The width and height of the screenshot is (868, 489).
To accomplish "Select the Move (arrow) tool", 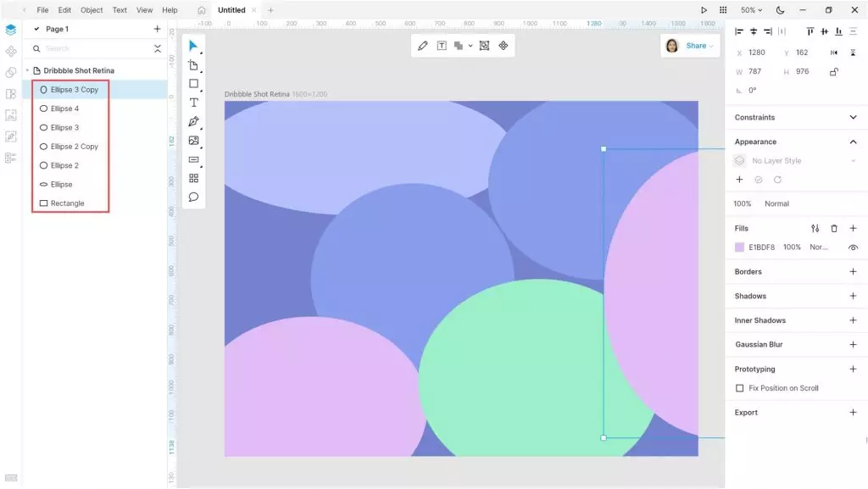I will click(x=193, y=46).
